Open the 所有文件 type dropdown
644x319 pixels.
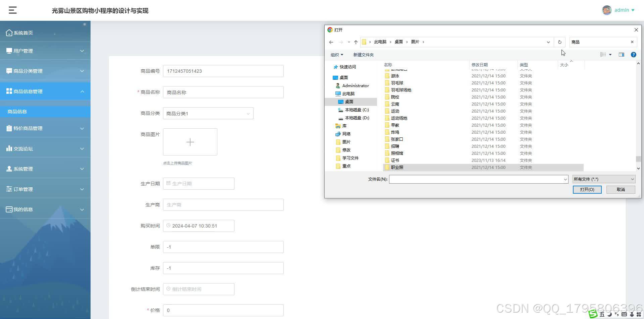[604, 179]
